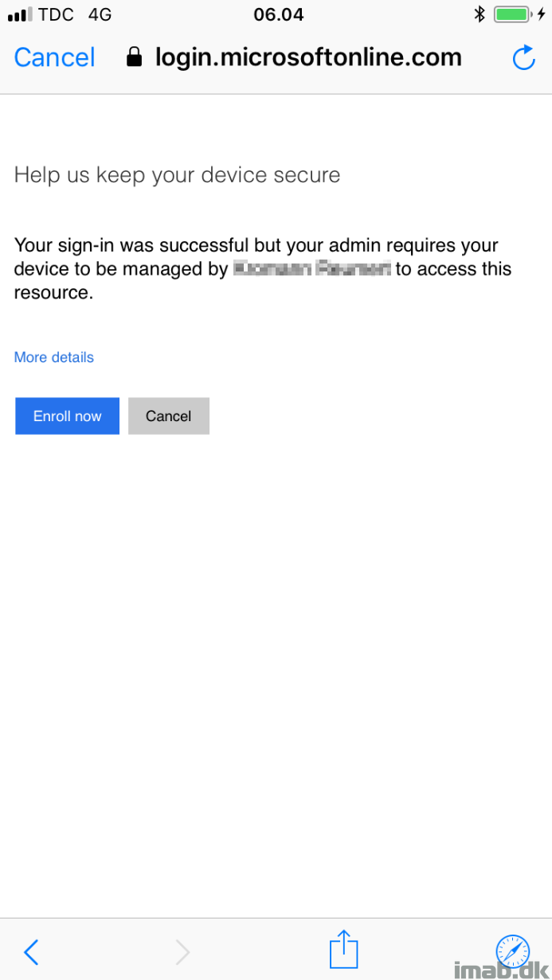Open the share sheet icon
Screen dimensions: 552x980
click(344, 948)
